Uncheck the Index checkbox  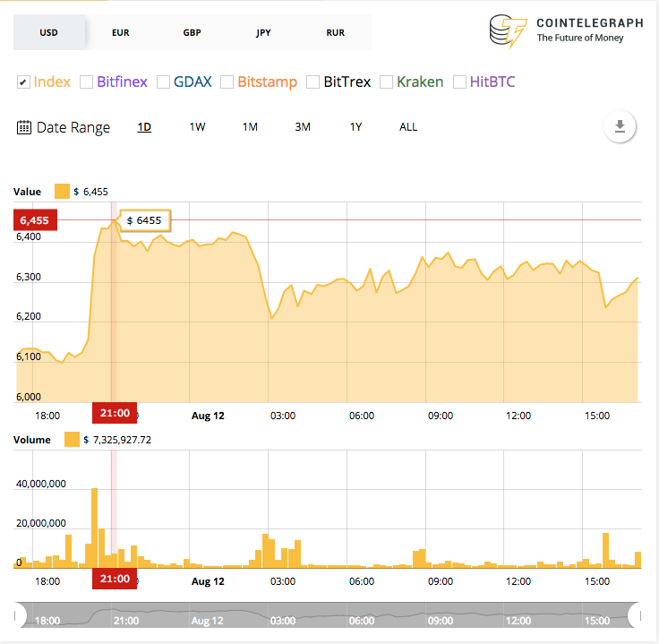(23, 82)
